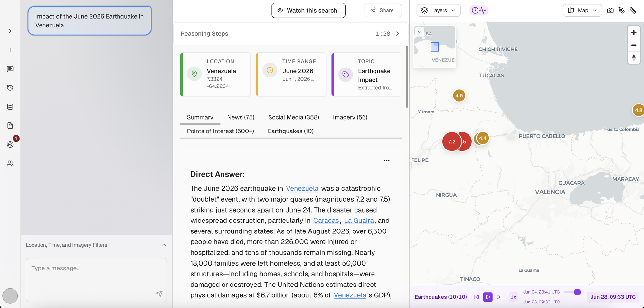Select the Venezuela earthquake conversation bubble
Screen dimensions: 644x308
tap(90, 21)
